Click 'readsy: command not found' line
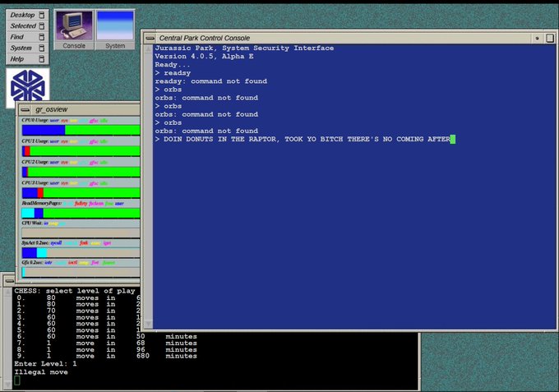Viewport: 559px width, 392px height. click(210, 81)
